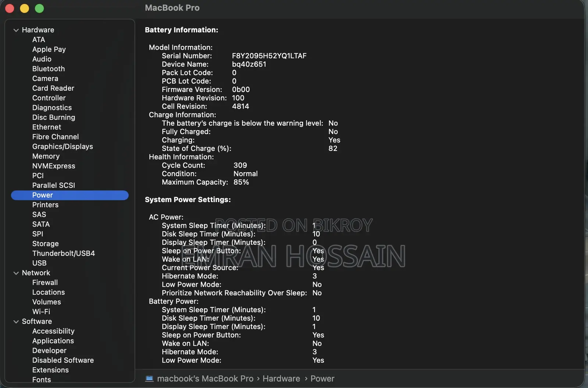View Storage information
588x388 pixels.
click(46, 244)
